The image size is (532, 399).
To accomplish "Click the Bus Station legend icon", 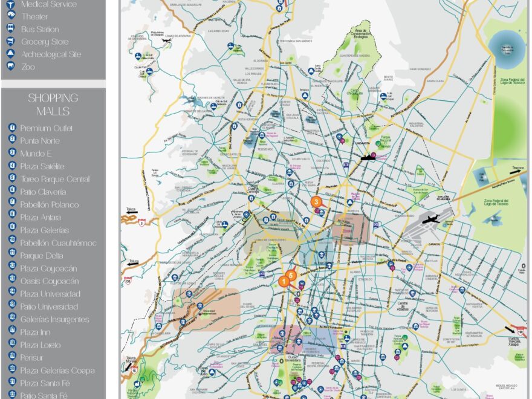I will 10,29.
